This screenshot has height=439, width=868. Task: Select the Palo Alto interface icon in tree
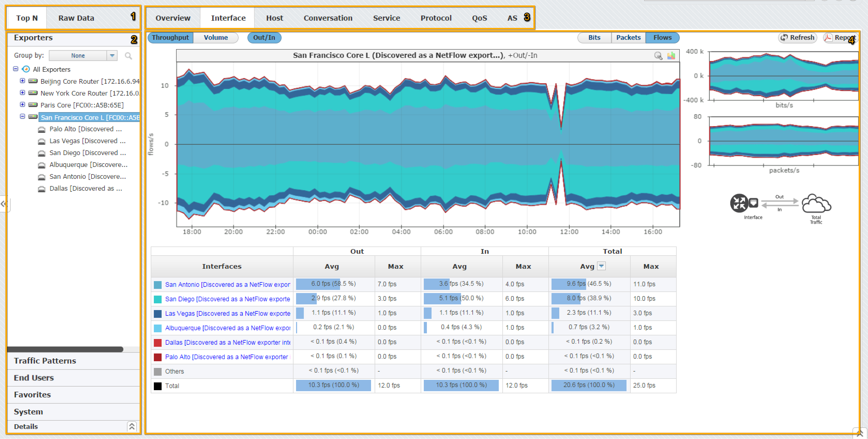point(41,130)
